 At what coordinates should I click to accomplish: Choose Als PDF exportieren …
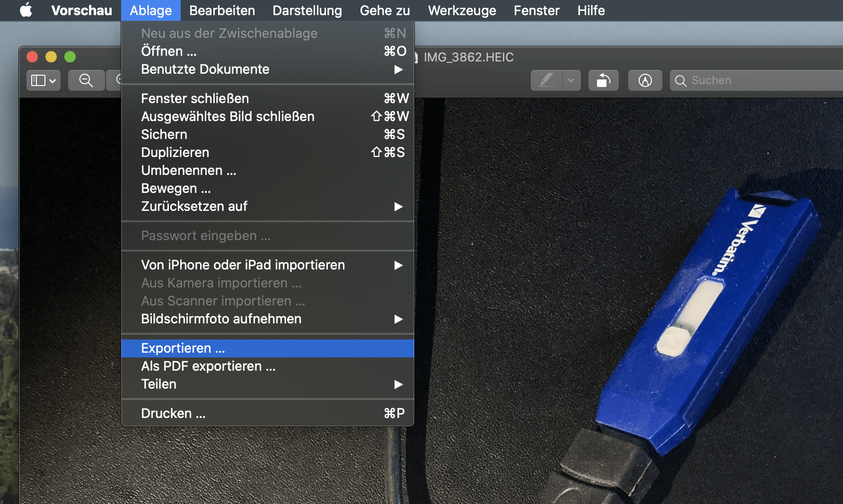(x=268, y=366)
